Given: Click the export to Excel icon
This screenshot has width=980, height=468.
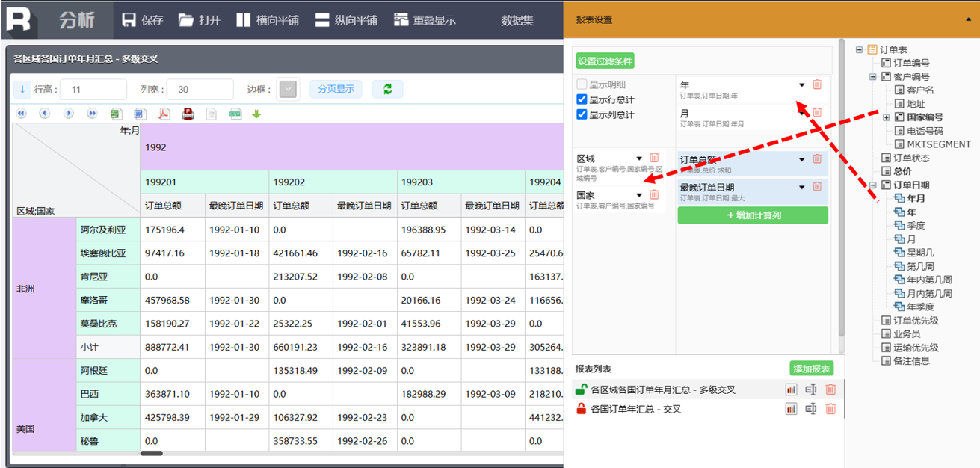Looking at the screenshot, I should click(x=116, y=114).
